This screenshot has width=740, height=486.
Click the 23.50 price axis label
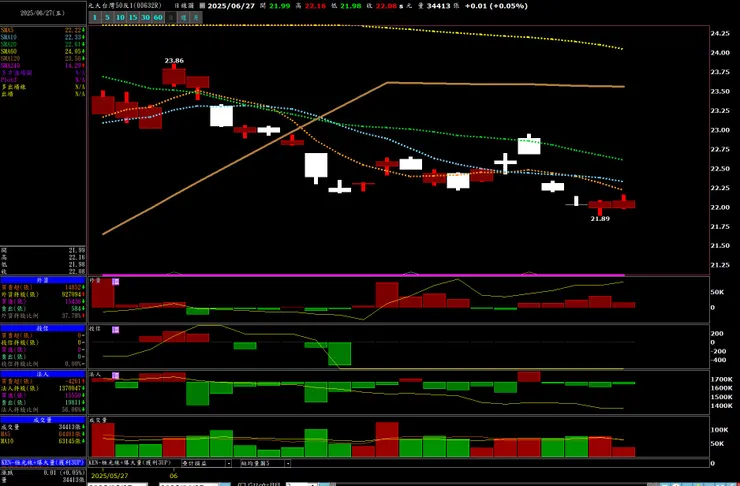click(x=720, y=91)
